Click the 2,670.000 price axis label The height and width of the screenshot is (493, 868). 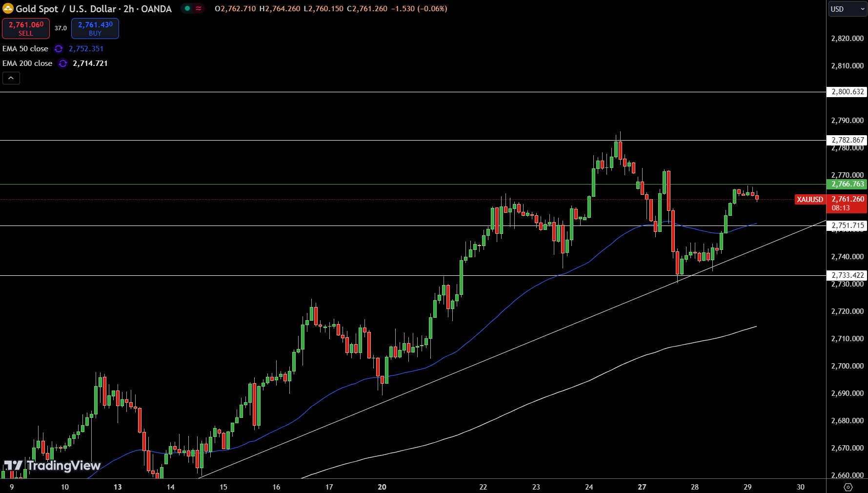(x=847, y=448)
